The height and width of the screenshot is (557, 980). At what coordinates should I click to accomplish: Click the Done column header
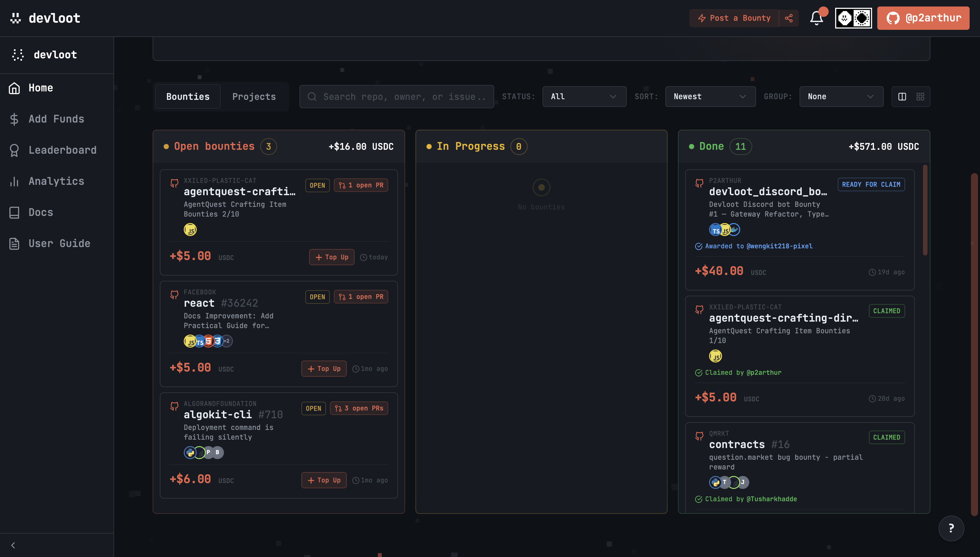pos(804,147)
